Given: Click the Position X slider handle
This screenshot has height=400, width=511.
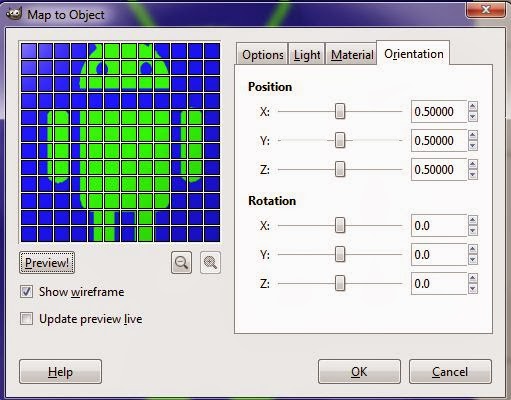Looking at the screenshot, I should [x=340, y=111].
